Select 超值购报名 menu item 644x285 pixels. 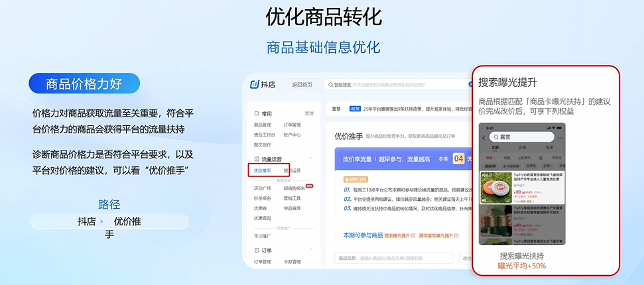(x=294, y=188)
